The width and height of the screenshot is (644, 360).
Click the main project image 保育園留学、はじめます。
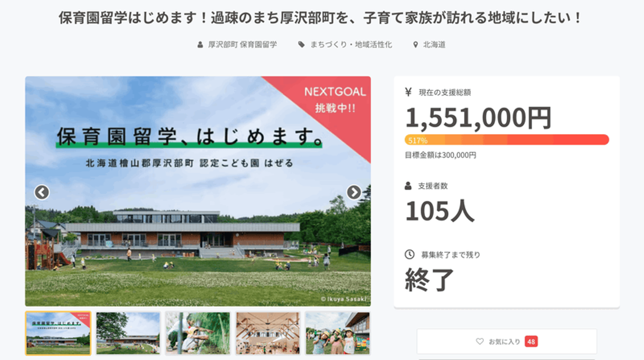point(198,191)
